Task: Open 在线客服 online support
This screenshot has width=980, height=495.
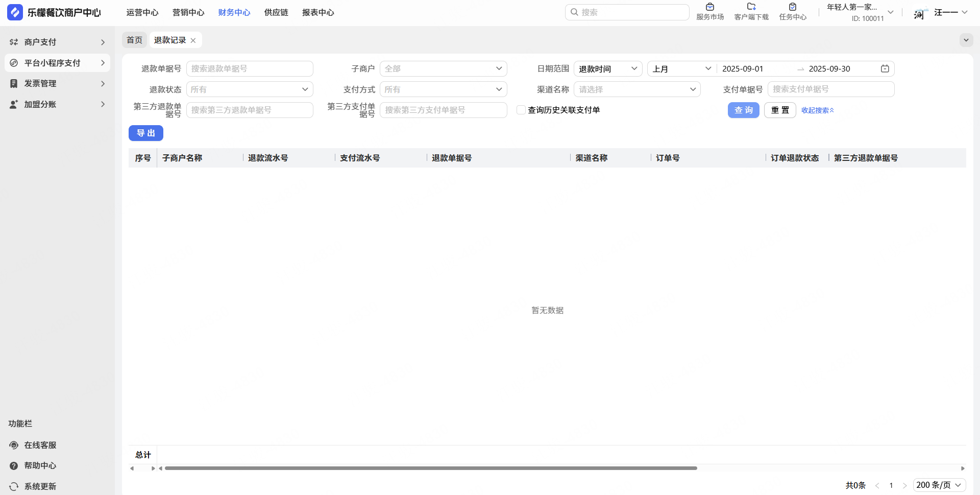Action: tap(14, 445)
